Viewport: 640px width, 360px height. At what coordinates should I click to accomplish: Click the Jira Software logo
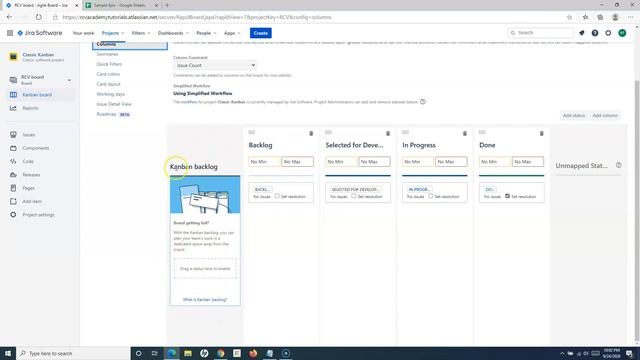40,33
